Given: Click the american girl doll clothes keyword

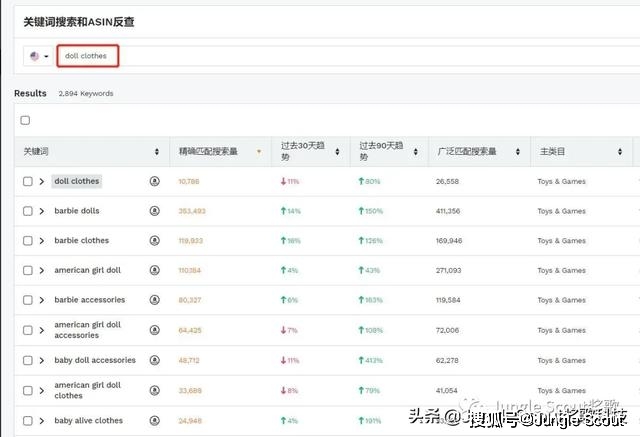Looking at the screenshot, I should click(x=87, y=390).
